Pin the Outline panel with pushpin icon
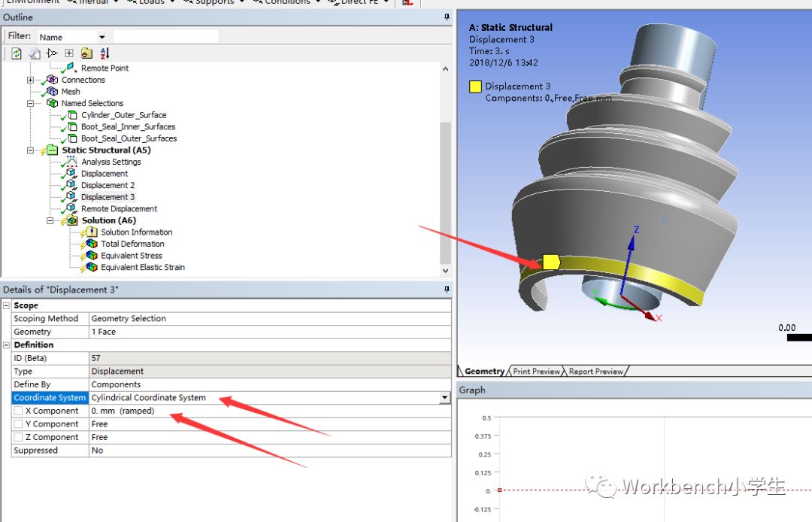812x522 pixels. point(447,17)
